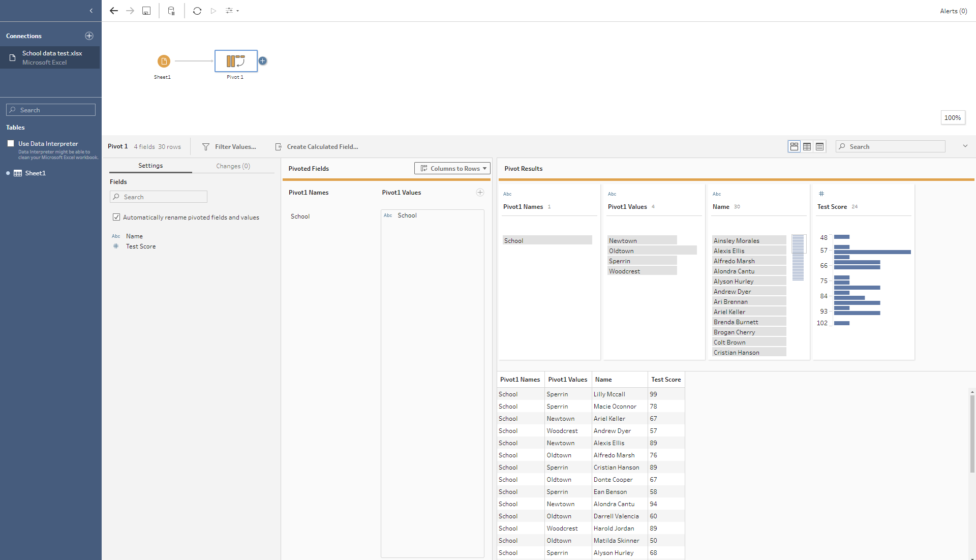Click School under Pivot1 Names in Pivoted Fields
976x560 pixels.
point(300,216)
